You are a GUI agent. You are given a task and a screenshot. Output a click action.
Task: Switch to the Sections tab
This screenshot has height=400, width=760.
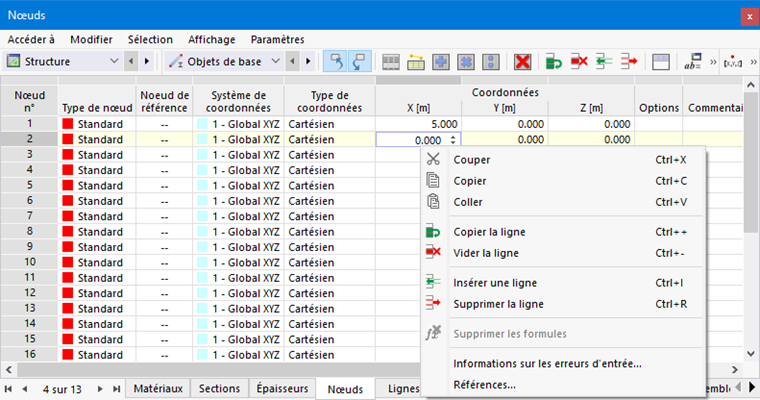tap(219, 389)
